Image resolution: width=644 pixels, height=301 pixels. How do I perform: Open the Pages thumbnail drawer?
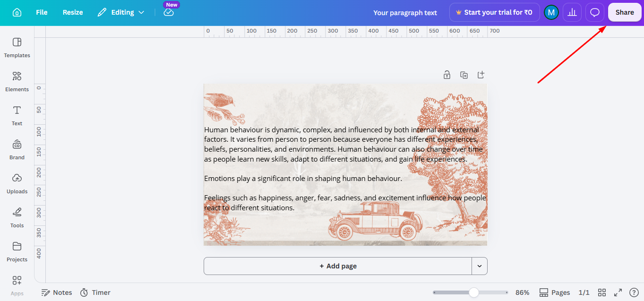coord(555,292)
